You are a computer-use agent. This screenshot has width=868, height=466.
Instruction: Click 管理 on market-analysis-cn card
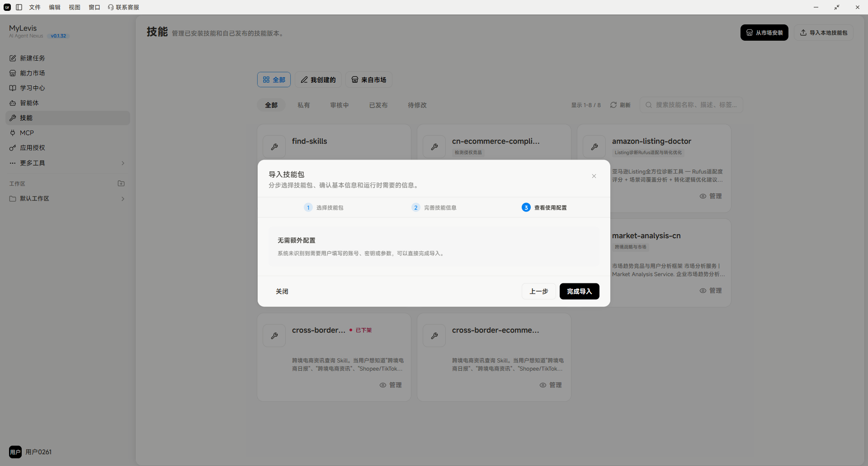coord(711,291)
